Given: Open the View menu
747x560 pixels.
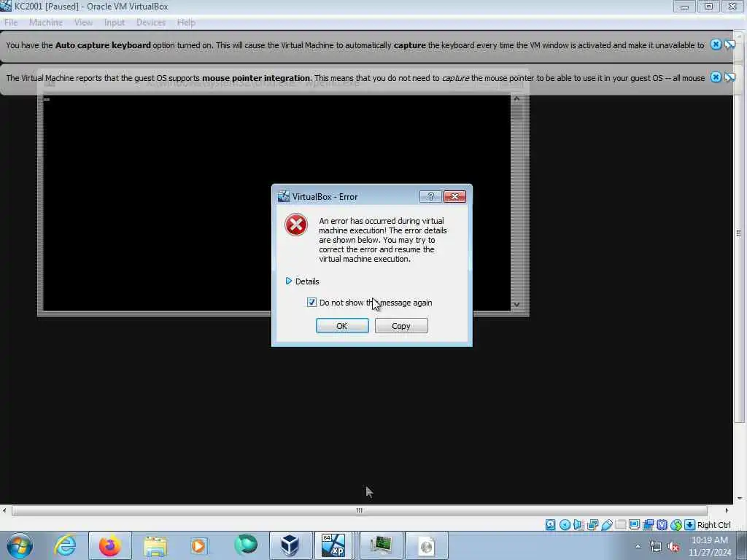Looking at the screenshot, I should (x=83, y=23).
